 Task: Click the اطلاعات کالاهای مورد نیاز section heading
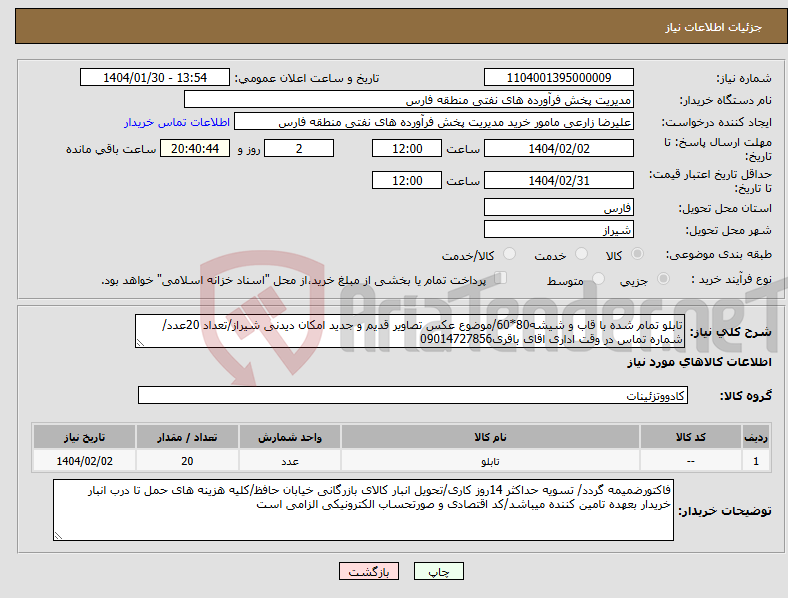coord(699,362)
